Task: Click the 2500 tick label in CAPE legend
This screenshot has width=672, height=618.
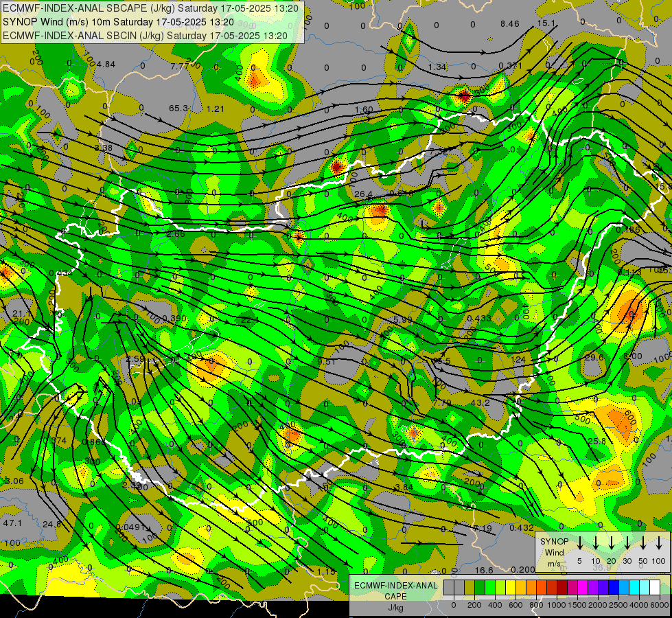Action: 618,605
